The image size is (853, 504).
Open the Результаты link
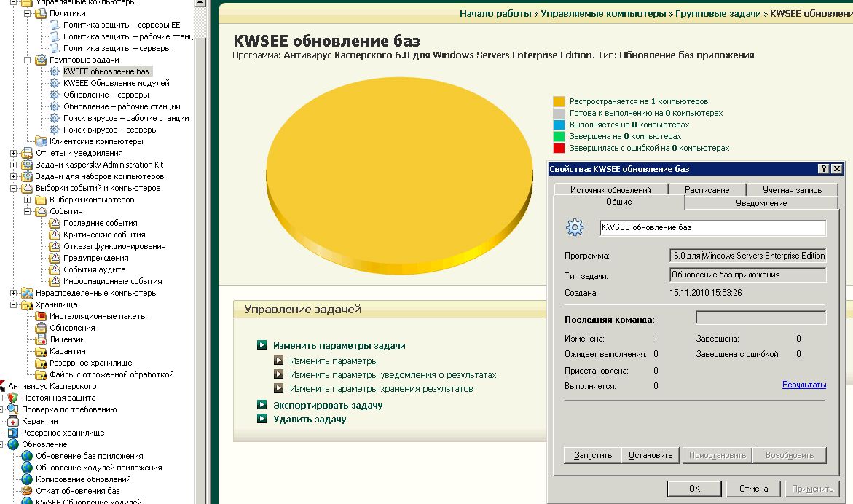pyautogui.click(x=804, y=385)
